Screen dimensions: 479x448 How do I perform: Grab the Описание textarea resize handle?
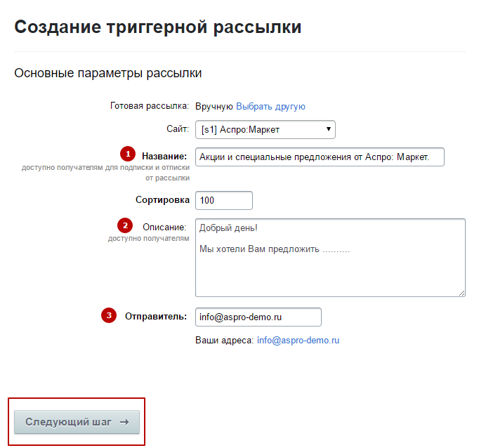(461, 294)
